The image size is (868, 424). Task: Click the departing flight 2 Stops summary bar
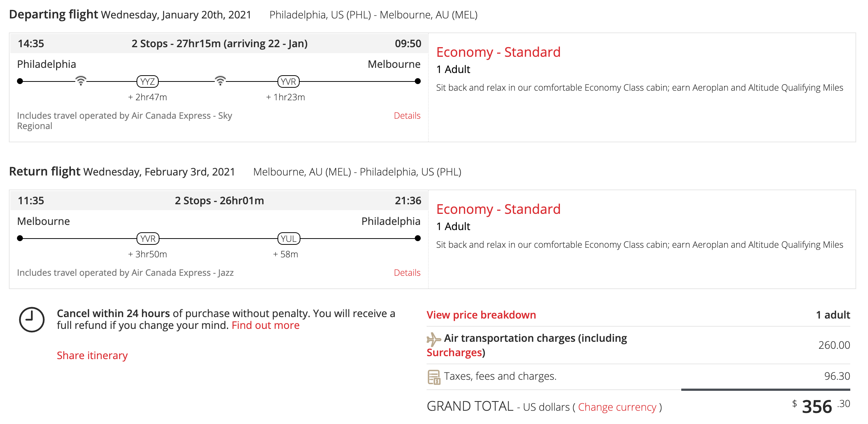coord(219,44)
